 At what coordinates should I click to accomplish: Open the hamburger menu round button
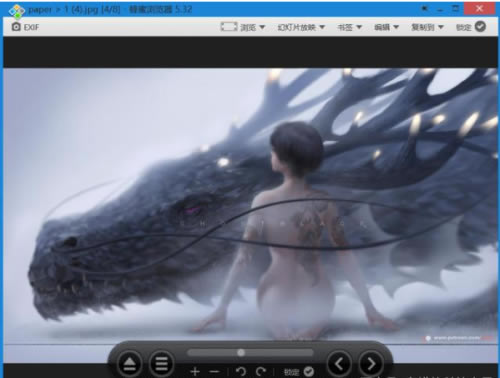[x=162, y=364]
